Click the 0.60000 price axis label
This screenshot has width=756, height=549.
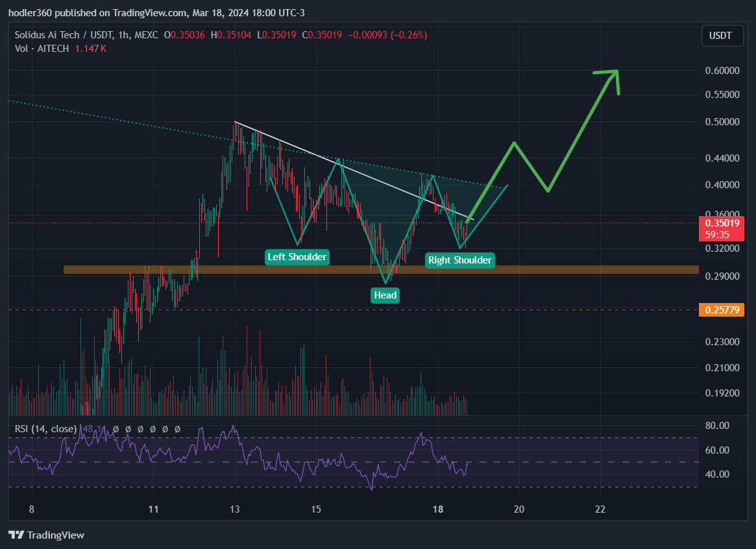[x=722, y=70]
